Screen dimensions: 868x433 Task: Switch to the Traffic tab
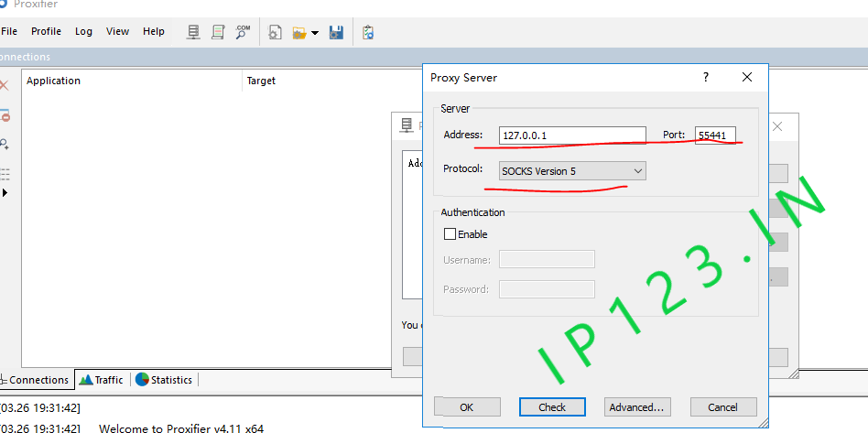pyautogui.click(x=102, y=380)
